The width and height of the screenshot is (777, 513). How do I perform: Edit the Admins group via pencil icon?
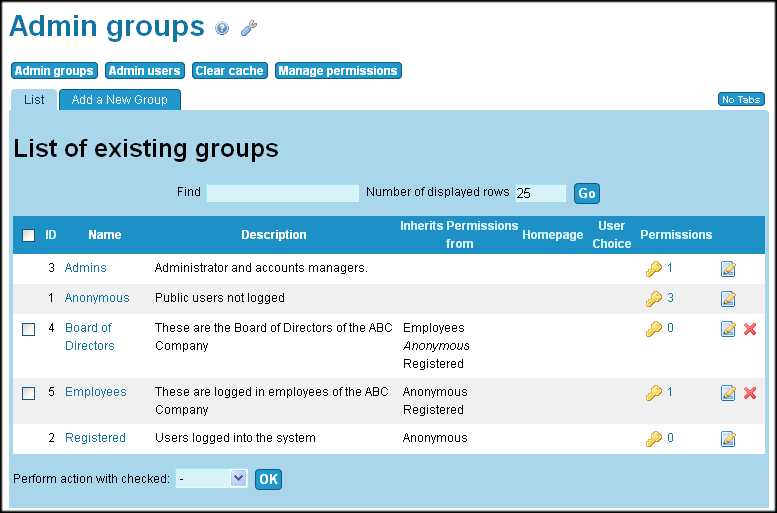pyautogui.click(x=728, y=268)
